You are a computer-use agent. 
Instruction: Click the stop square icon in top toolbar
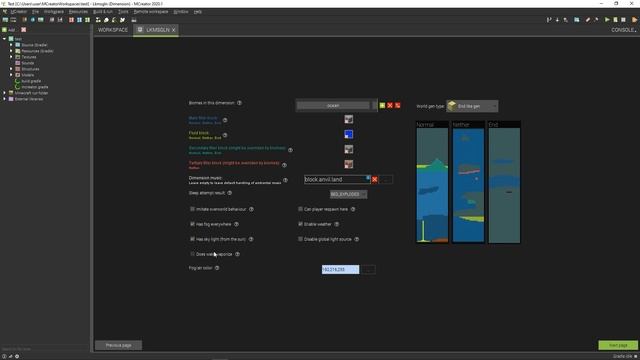tap(623, 20)
